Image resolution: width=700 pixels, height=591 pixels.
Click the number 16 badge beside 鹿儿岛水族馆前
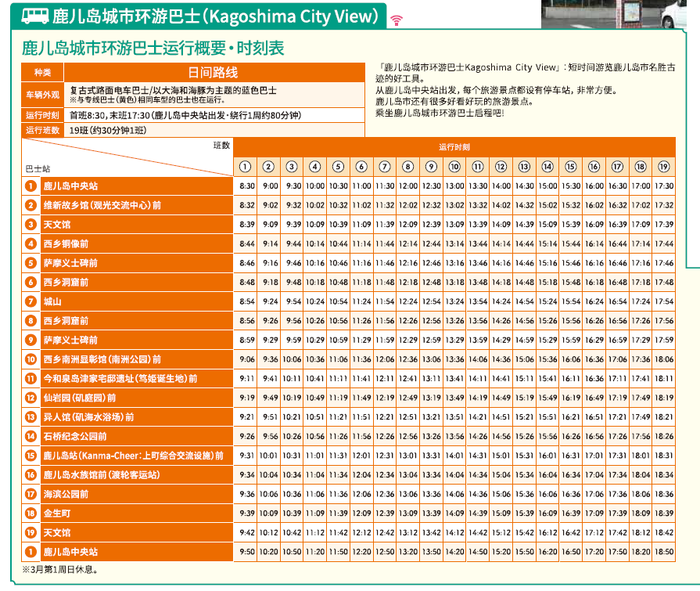click(31, 475)
